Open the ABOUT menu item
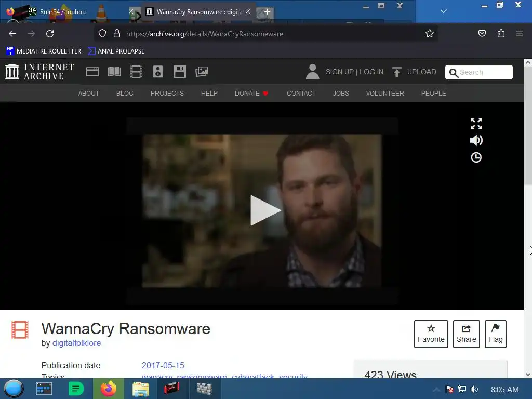The width and height of the screenshot is (532, 399). pos(88,94)
